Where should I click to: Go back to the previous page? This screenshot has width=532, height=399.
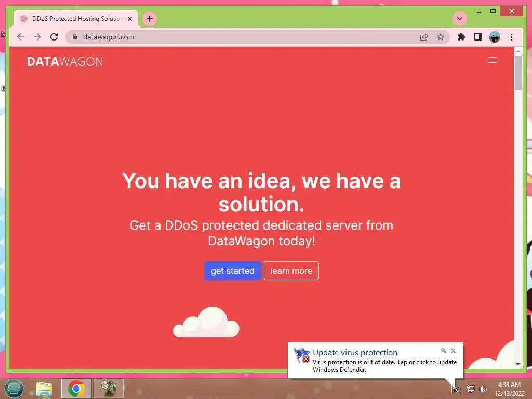(21, 37)
